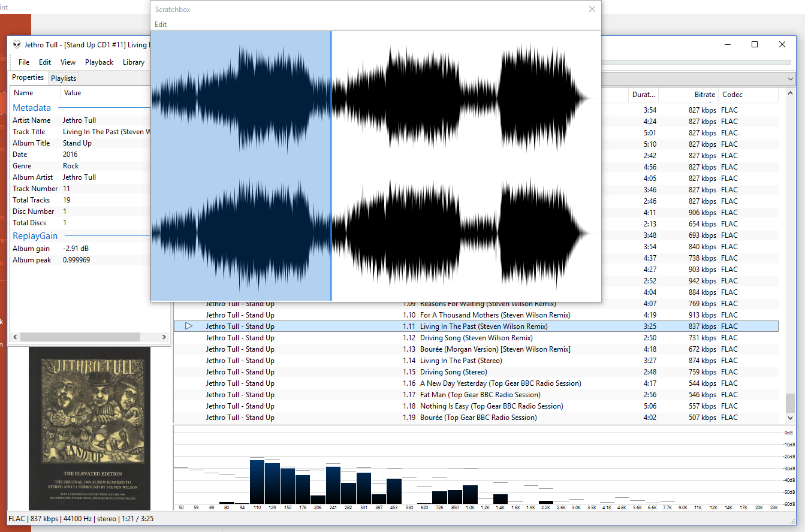
Task: Click the Album gain value -2.91 dB
Action: [x=77, y=249]
